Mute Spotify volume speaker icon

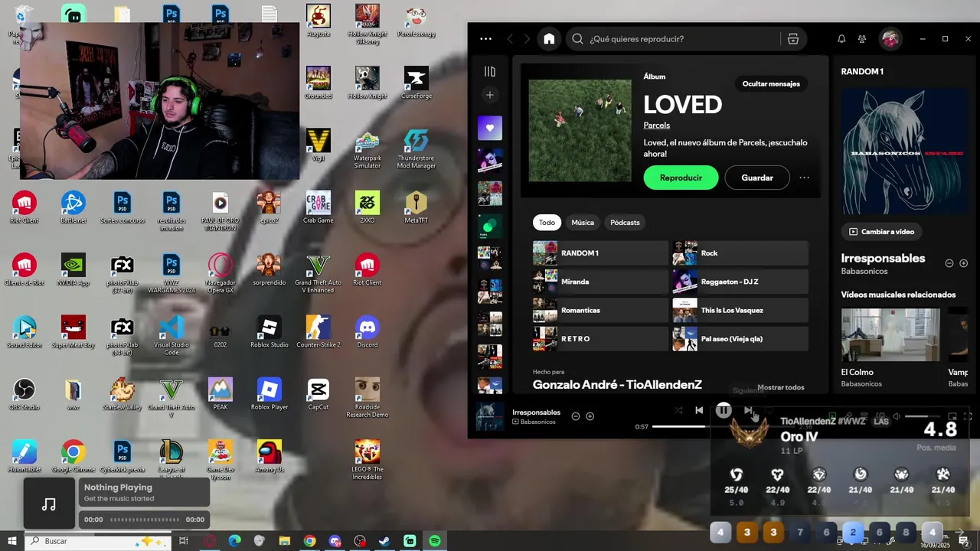(897, 416)
